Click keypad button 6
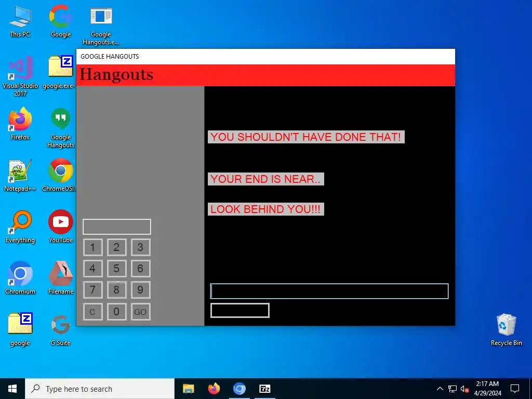 140,269
